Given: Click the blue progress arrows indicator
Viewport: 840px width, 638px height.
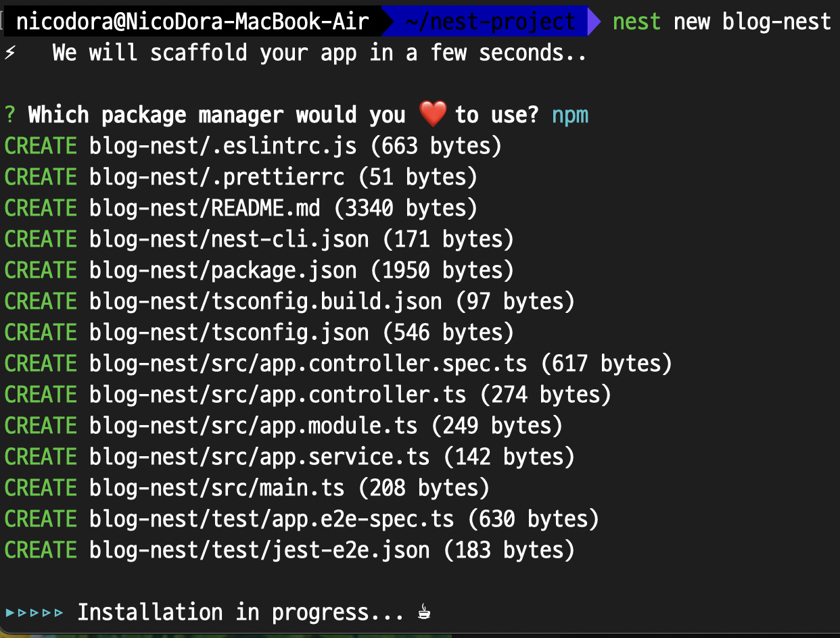Looking at the screenshot, I should coord(34,613).
